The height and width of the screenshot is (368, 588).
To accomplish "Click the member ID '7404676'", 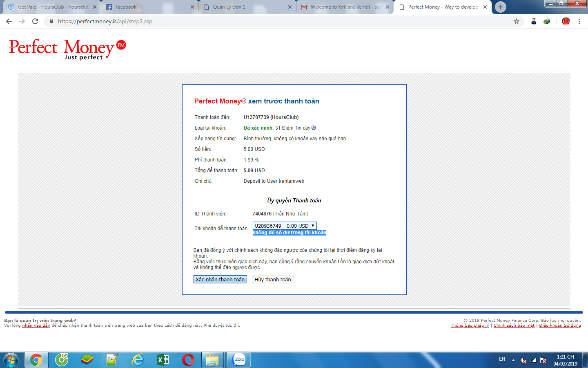I will click(x=262, y=214).
